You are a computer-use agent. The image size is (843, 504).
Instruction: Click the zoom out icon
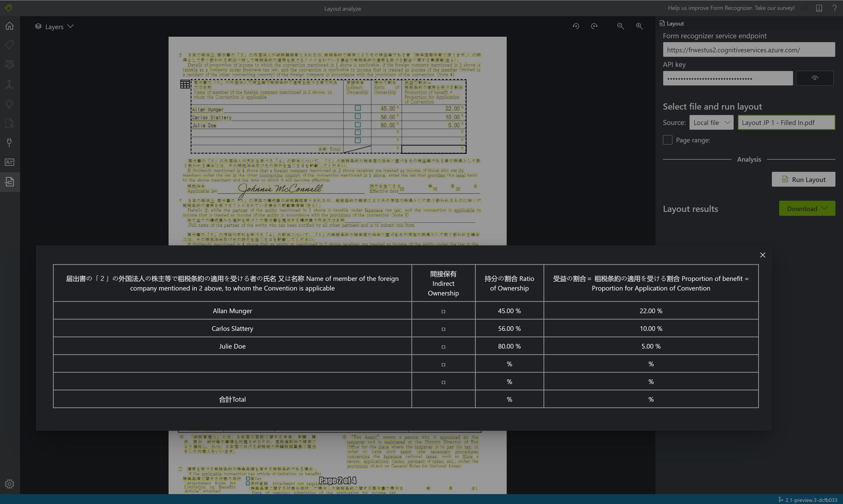pyautogui.click(x=621, y=25)
